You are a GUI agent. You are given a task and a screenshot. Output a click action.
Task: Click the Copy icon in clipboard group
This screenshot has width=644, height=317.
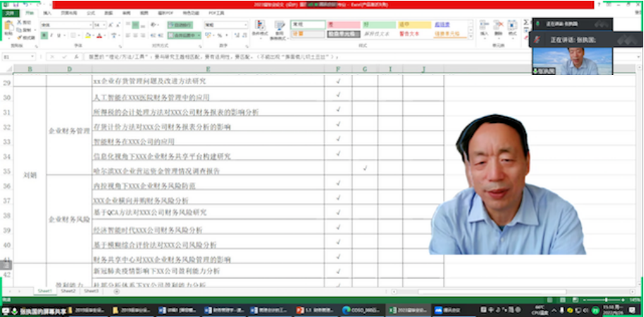19,30
